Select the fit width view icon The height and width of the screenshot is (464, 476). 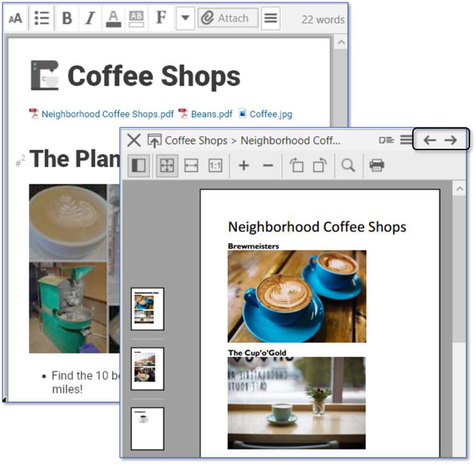(x=191, y=166)
